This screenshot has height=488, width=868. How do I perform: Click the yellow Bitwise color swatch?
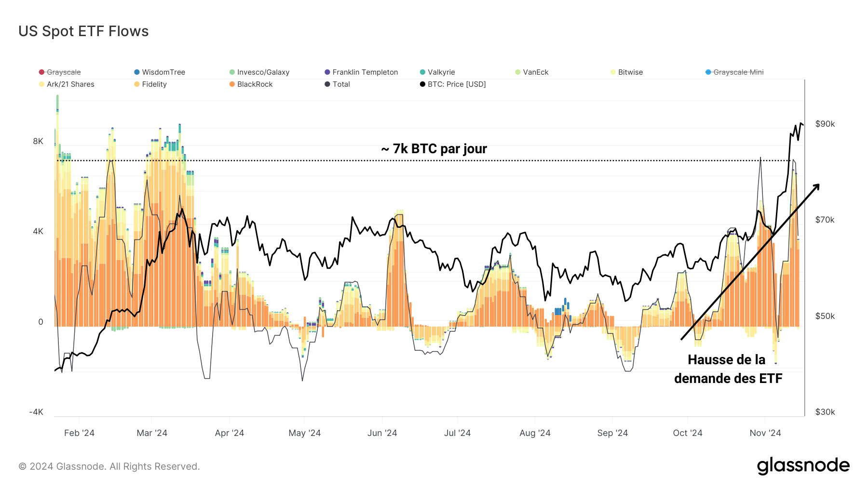[x=613, y=72]
